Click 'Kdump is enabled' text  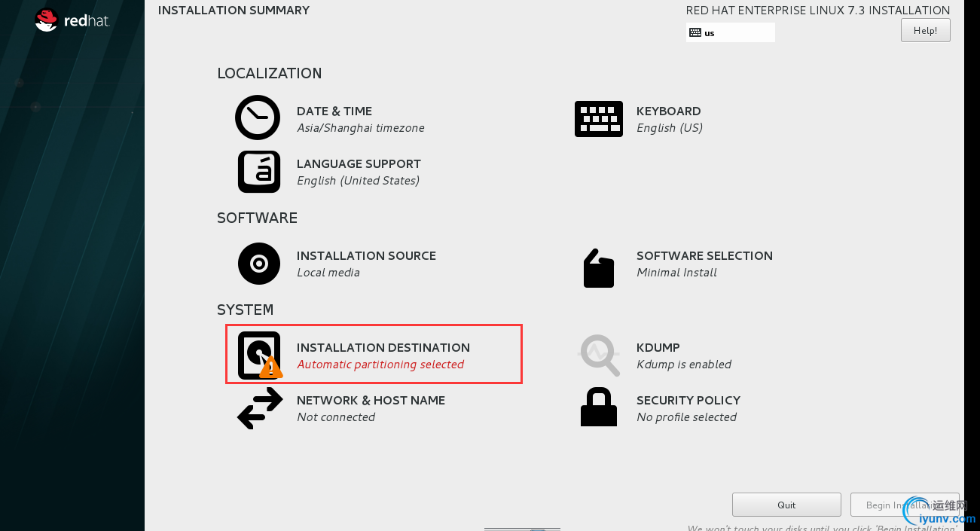tap(684, 365)
